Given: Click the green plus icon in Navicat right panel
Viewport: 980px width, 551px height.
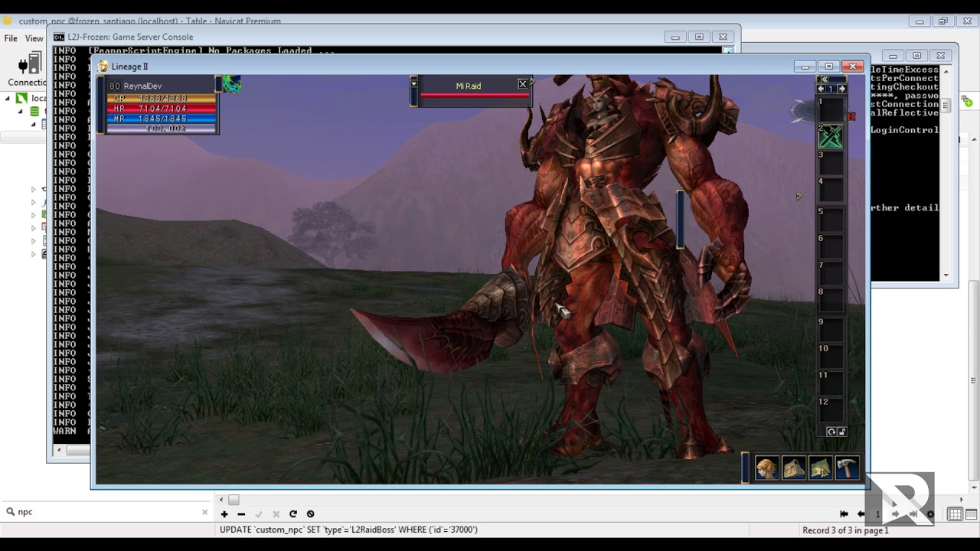Looking at the screenshot, I should [x=967, y=101].
